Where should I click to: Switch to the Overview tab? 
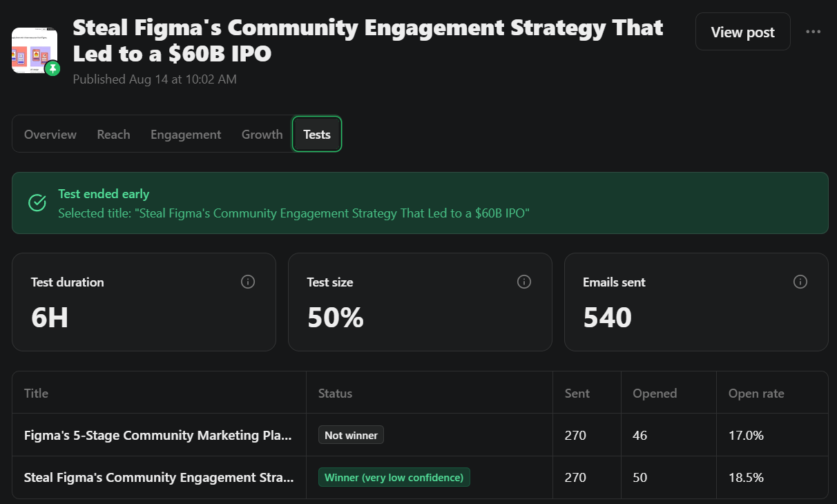point(50,135)
